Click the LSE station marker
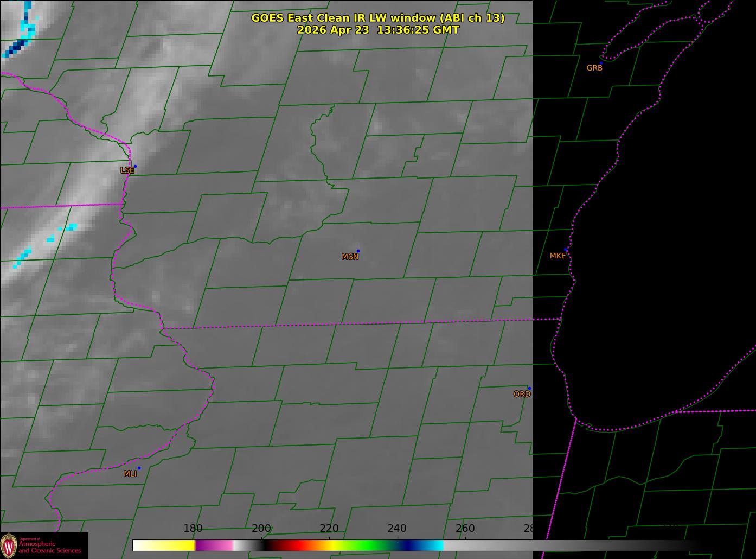The height and width of the screenshot is (559, 756). click(x=135, y=166)
